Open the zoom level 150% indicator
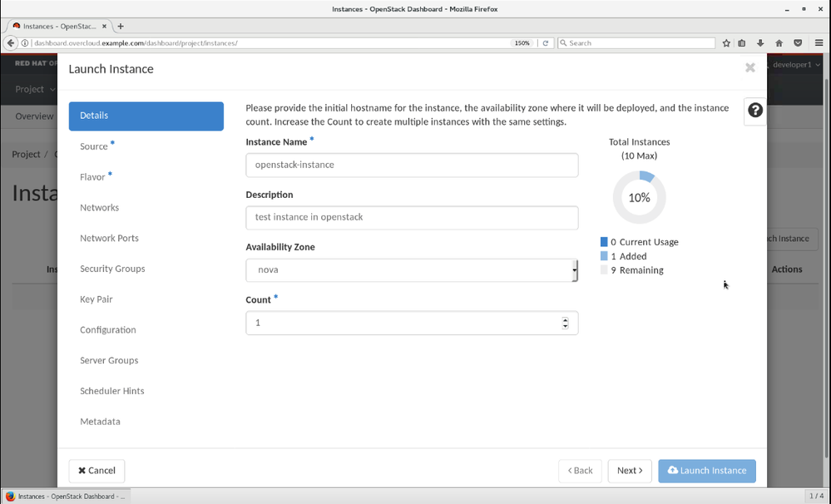The height and width of the screenshot is (504, 831). click(x=522, y=43)
